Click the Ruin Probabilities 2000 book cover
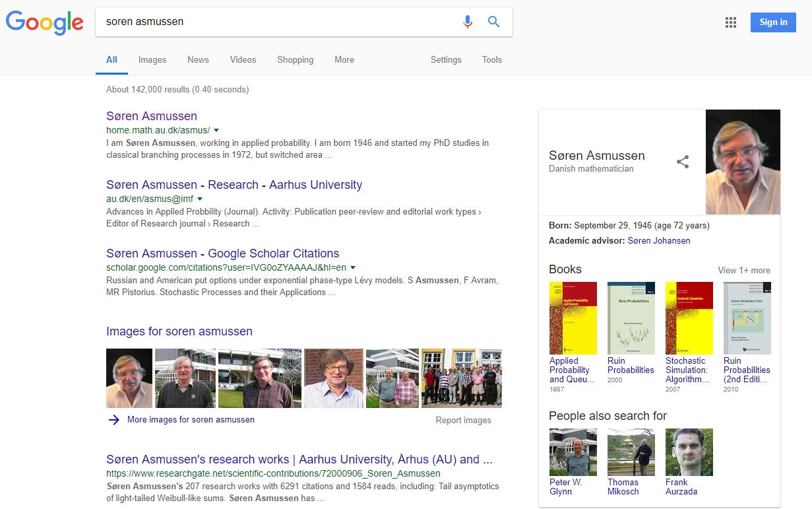812x509 pixels. 631,318
